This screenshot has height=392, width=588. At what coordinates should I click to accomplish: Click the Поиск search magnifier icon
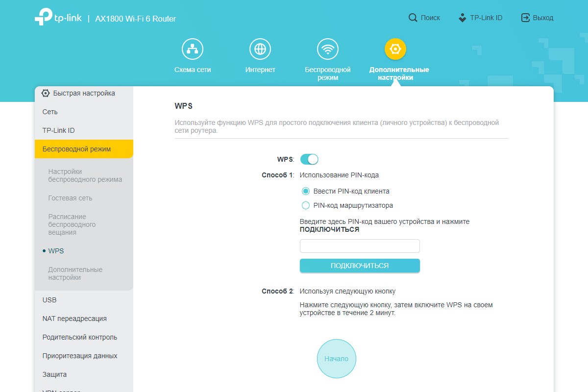pos(413,18)
